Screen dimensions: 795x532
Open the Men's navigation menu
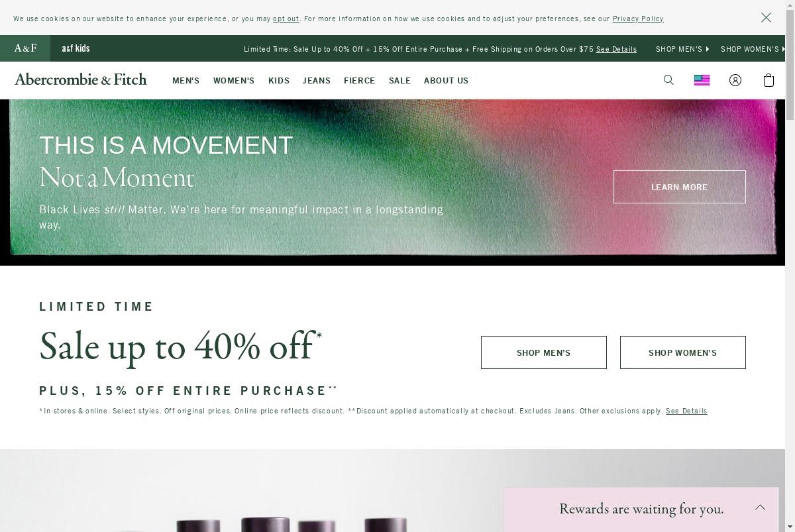point(185,81)
